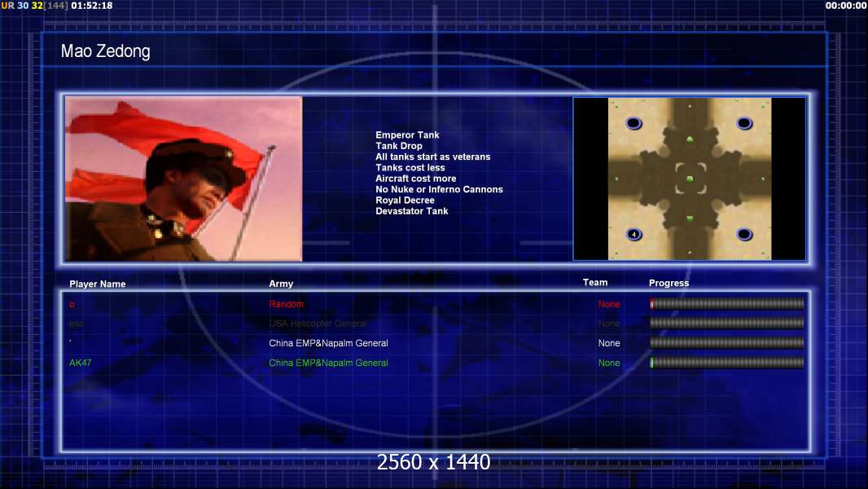Click the red progress bar for Random army

tap(726, 304)
